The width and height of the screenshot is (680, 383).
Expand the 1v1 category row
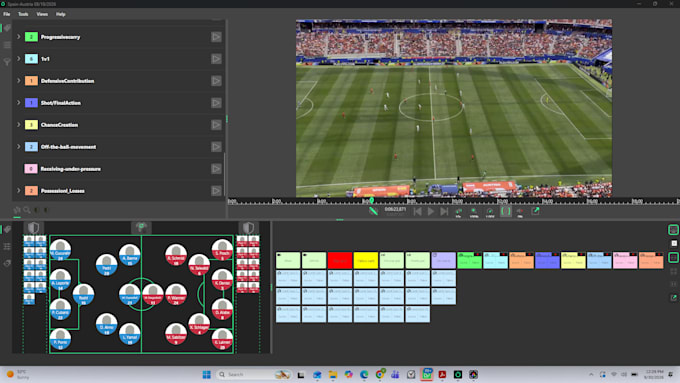coord(19,59)
